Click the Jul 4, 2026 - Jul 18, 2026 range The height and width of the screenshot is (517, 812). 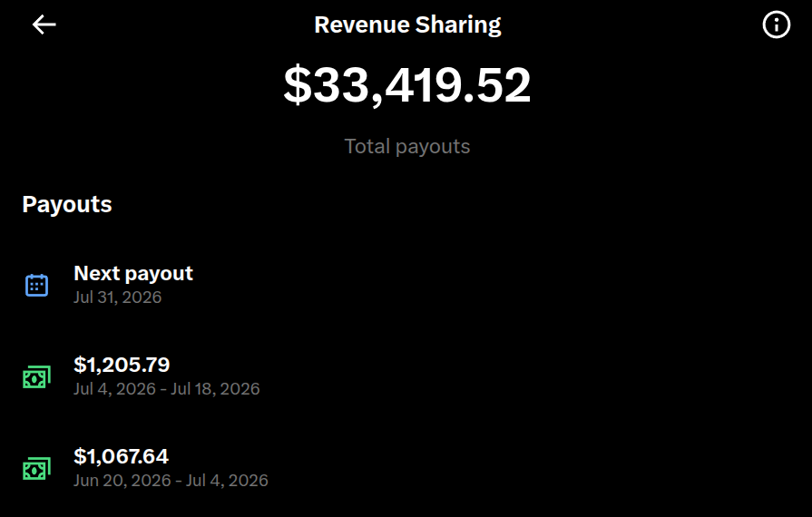167,388
